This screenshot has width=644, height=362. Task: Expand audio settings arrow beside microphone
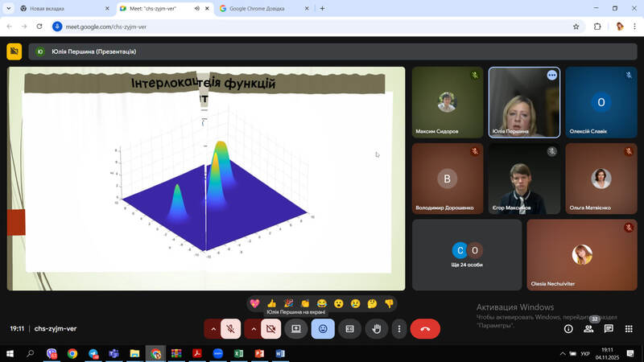213,328
